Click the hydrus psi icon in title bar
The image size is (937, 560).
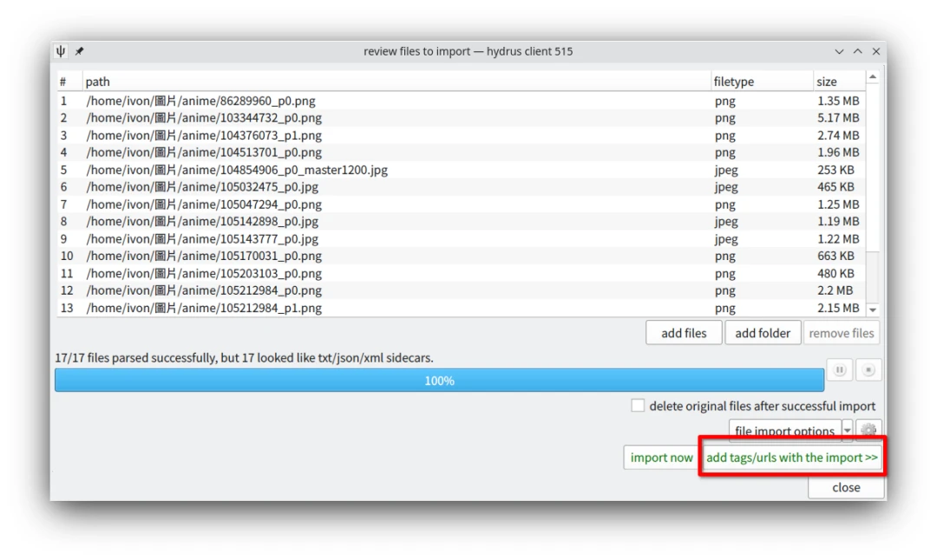click(x=61, y=51)
